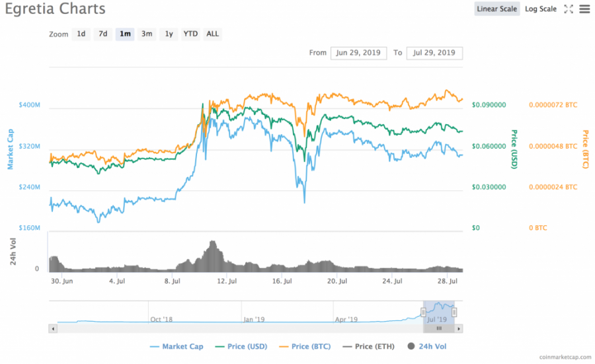
Task: Click Jan '19 in the navigator
Action: click(254, 319)
